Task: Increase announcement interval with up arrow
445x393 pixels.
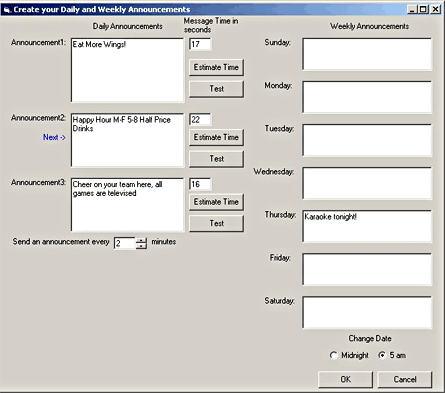Action: click(141, 240)
